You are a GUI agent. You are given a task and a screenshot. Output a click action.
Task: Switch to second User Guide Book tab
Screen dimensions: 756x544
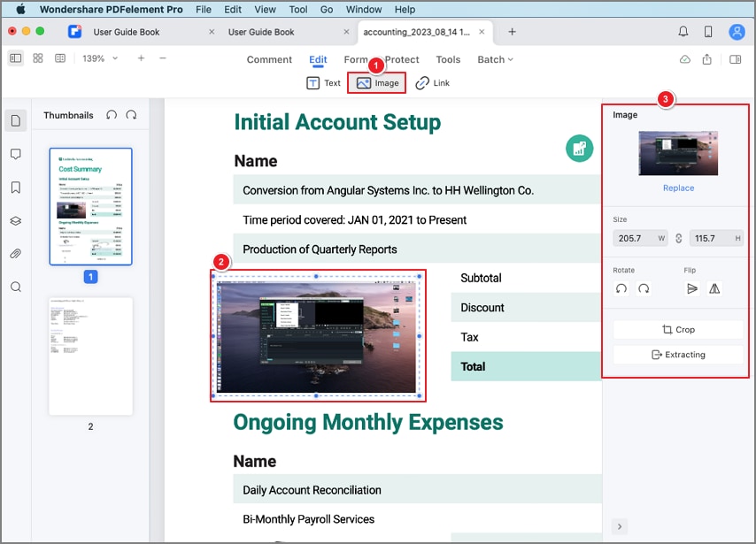click(261, 32)
